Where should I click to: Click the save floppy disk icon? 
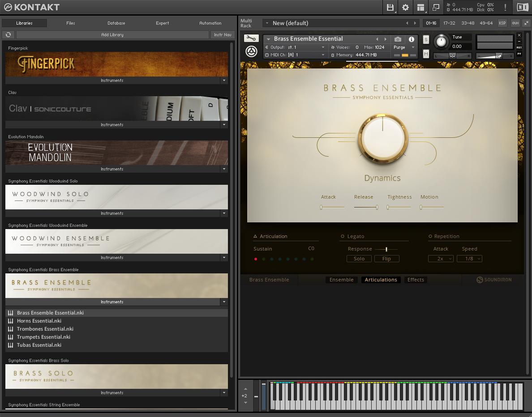click(390, 8)
